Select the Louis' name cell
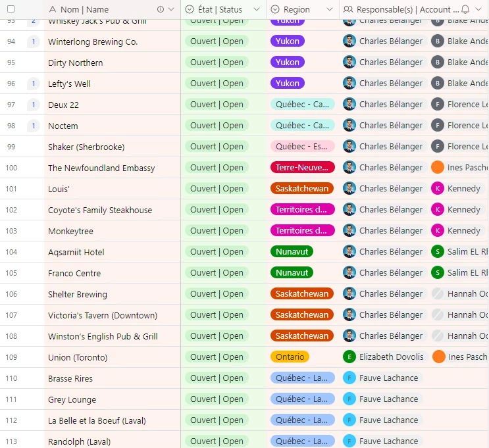The height and width of the screenshot is (448, 489). point(113,189)
